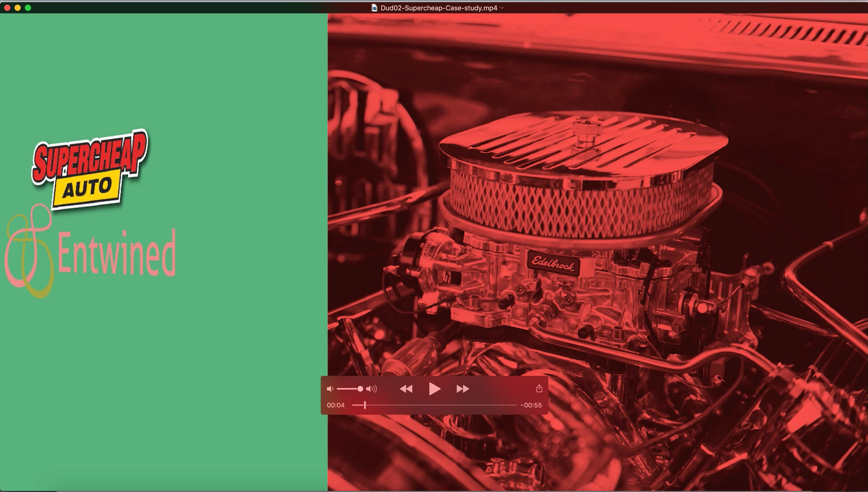Open the Share menu icon
This screenshot has width=868, height=492.
tap(539, 389)
